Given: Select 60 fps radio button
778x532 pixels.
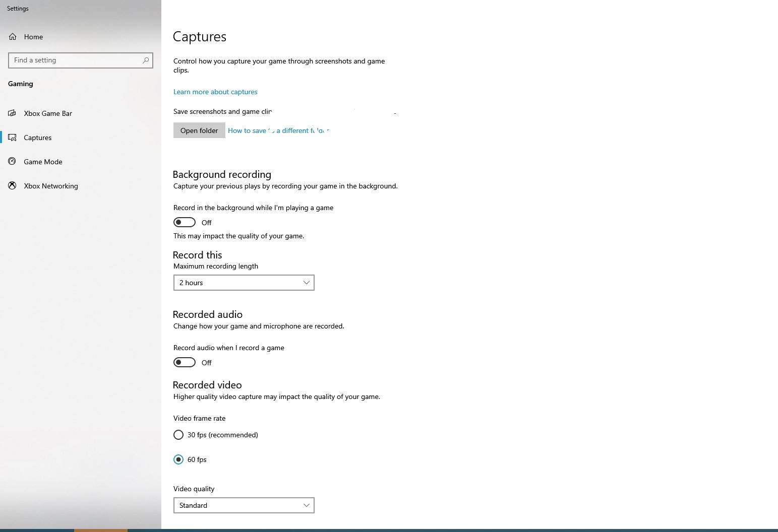Looking at the screenshot, I should click(x=178, y=459).
